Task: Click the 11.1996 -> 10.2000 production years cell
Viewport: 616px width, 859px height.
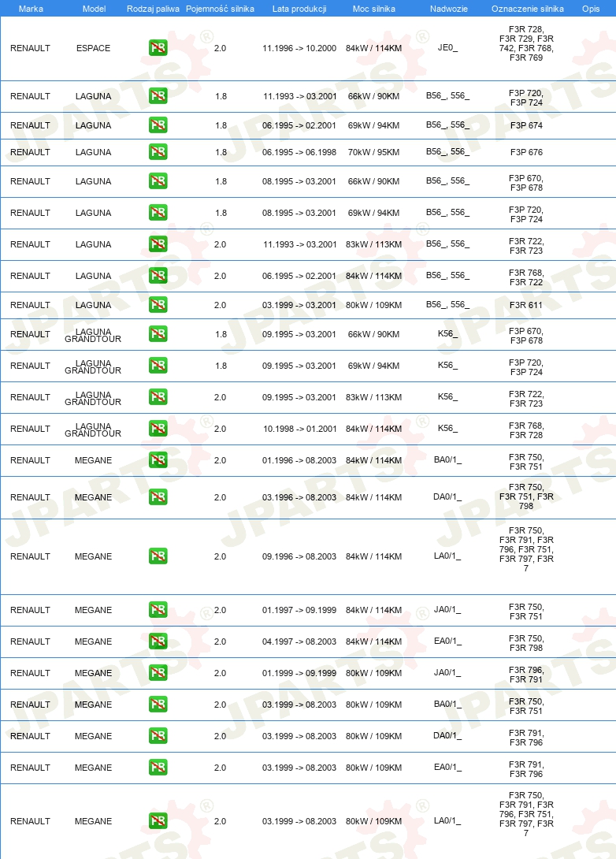Action: pos(299,48)
